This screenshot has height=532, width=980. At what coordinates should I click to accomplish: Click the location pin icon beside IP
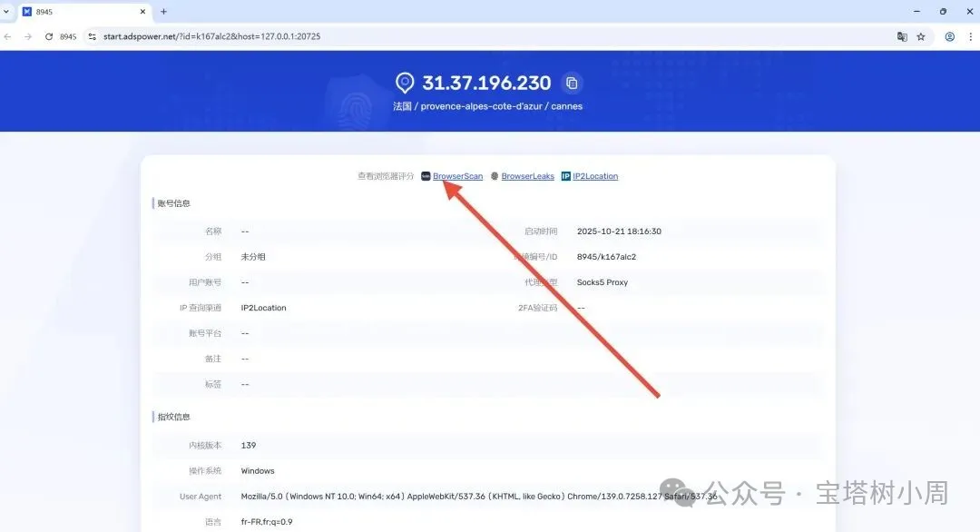tap(405, 84)
